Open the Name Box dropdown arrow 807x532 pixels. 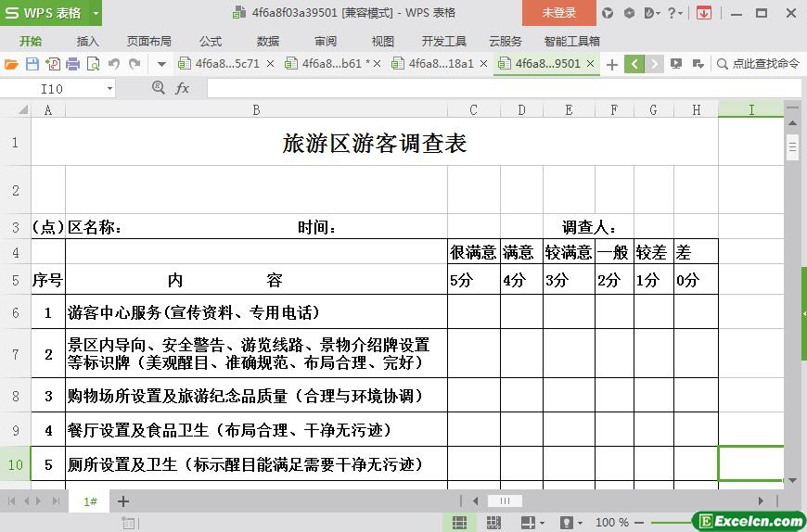(109, 88)
